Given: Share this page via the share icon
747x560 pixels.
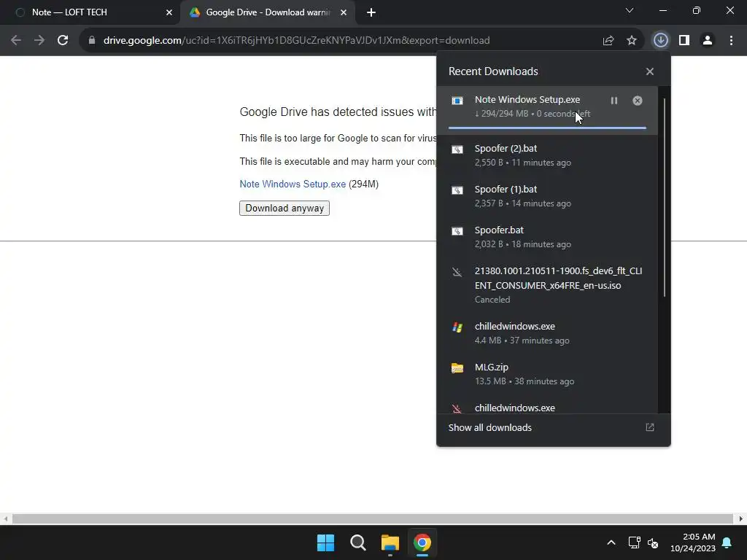Looking at the screenshot, I should tap(608, 41).
